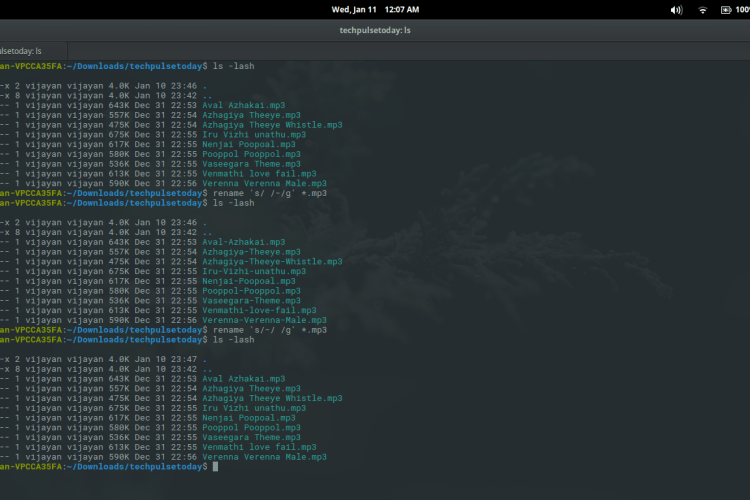
Task: Click the Azhagiya-Theeye-Whistle.mp3 filename
Action: [272, 261]
